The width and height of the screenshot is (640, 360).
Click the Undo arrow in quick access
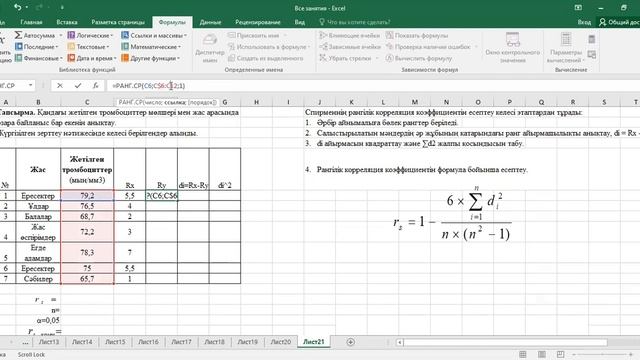click(17, 7)
